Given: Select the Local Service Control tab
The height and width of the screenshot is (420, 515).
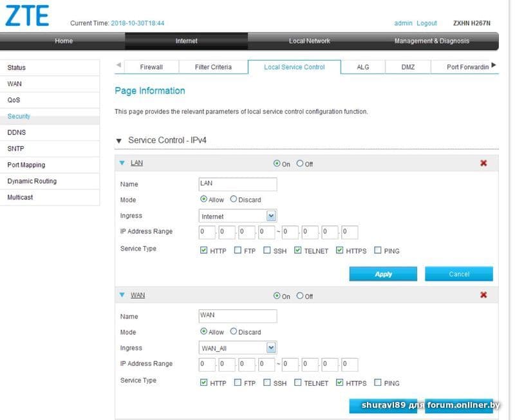Looking at the screenshot, I should 294,67.
